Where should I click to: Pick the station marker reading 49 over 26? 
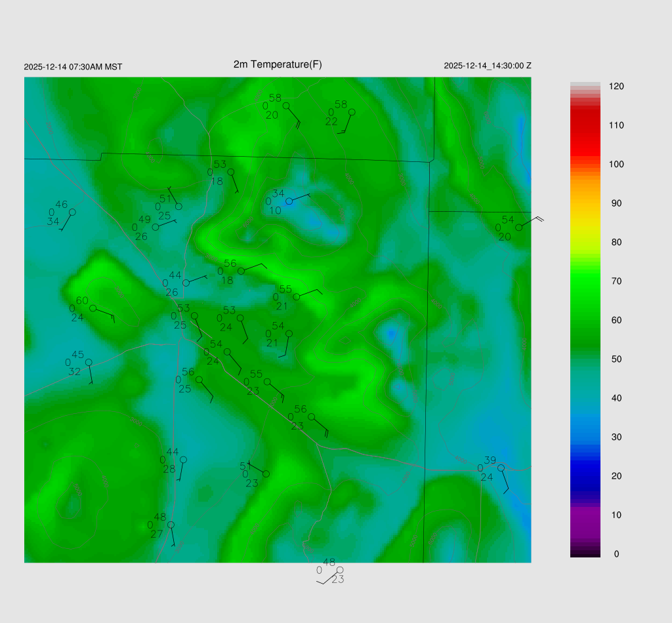[156, 227]
